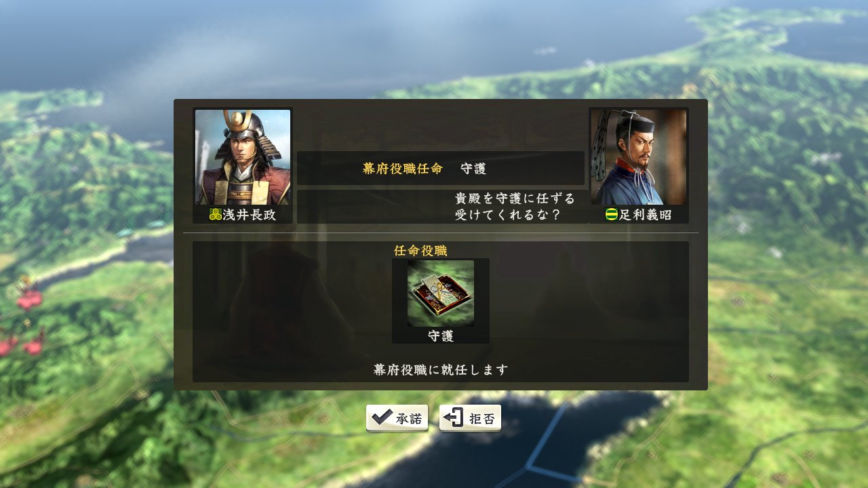Screen dimensions: 868x488
Task: Click the 拒否 refuse button
Action: click(x=471, y=418)
